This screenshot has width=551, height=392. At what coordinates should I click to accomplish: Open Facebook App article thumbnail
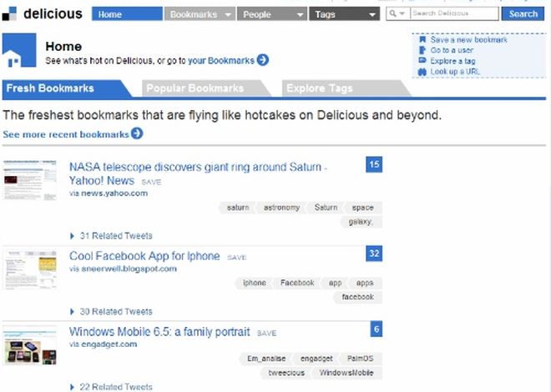[x=30, y=269]
